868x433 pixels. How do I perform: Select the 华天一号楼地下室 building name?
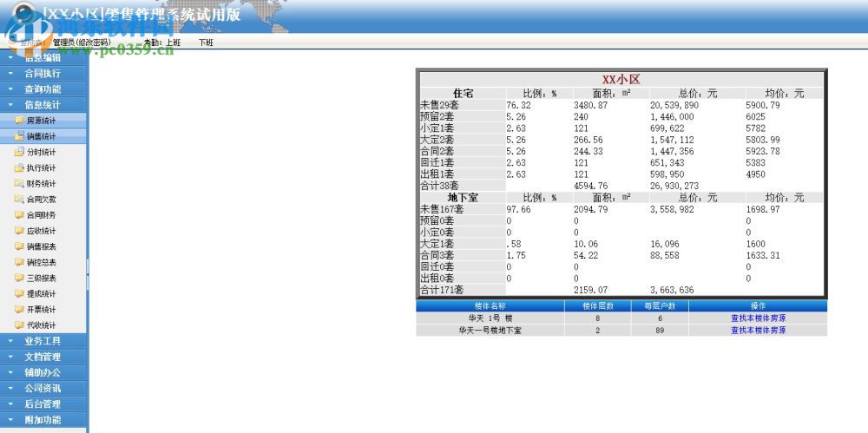490,331
